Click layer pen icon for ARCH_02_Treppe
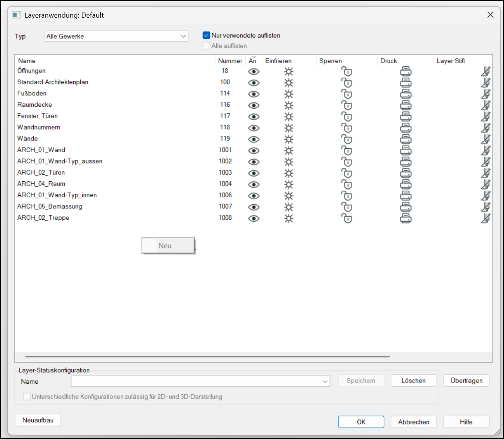 [486, 219]
